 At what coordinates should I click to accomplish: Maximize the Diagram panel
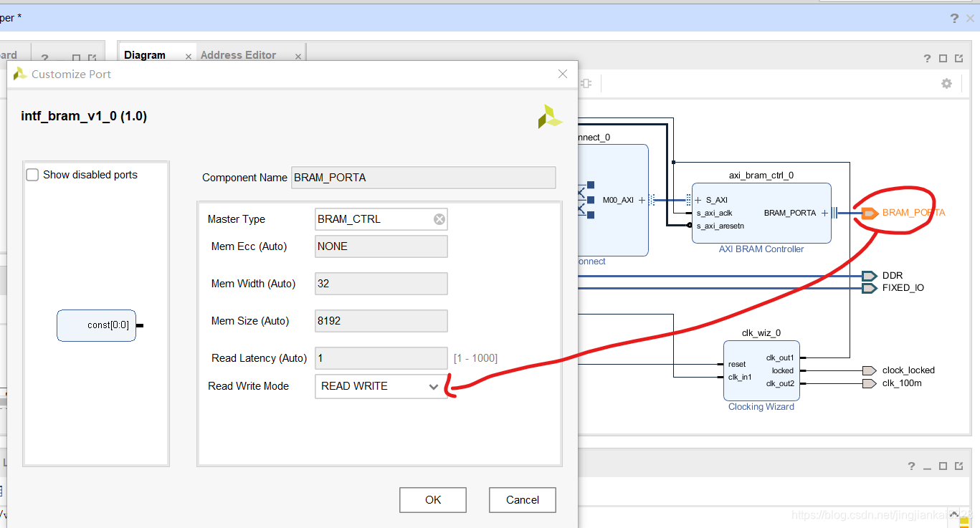coord(943,59)
